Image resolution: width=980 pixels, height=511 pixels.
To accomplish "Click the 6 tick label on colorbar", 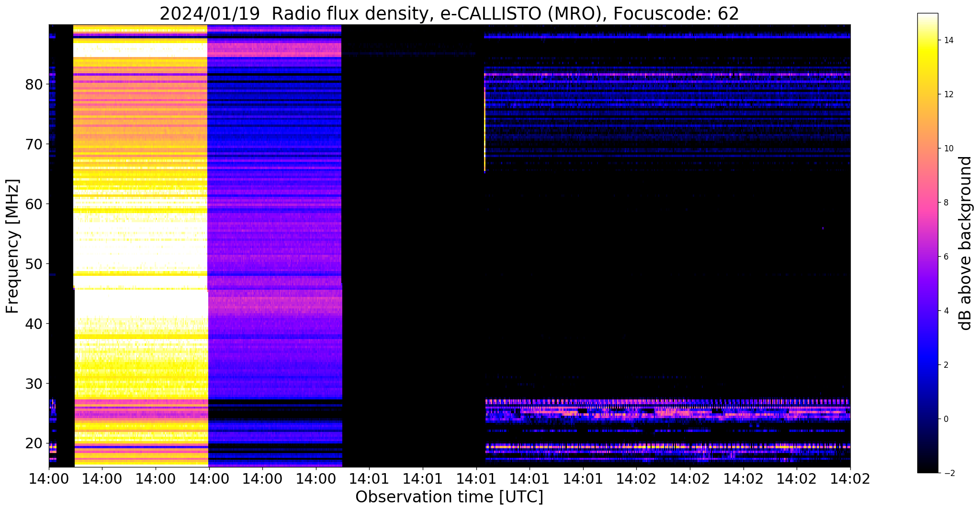I will [946, 257].
